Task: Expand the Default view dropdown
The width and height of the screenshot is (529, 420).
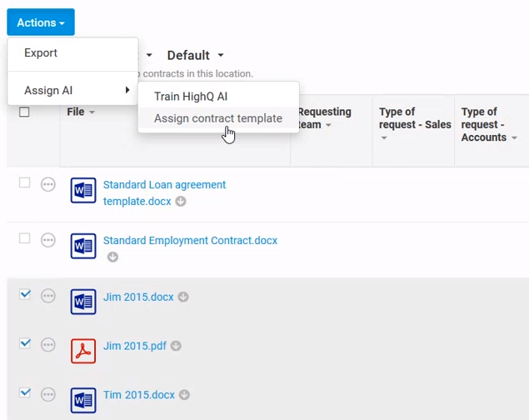Action: [x=195, y=56]
